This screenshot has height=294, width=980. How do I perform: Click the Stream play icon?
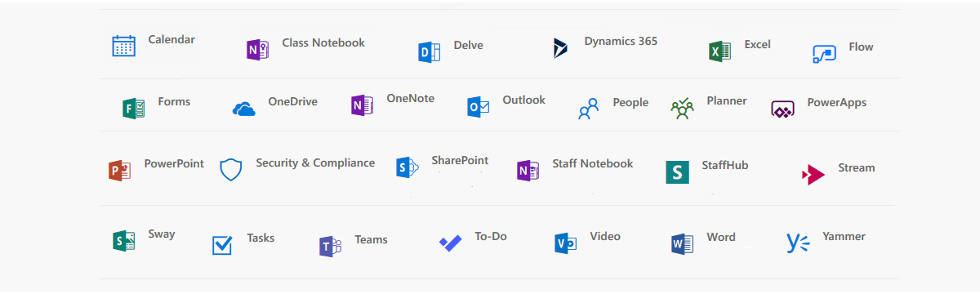pyautogui.click(x=813, y=174)
